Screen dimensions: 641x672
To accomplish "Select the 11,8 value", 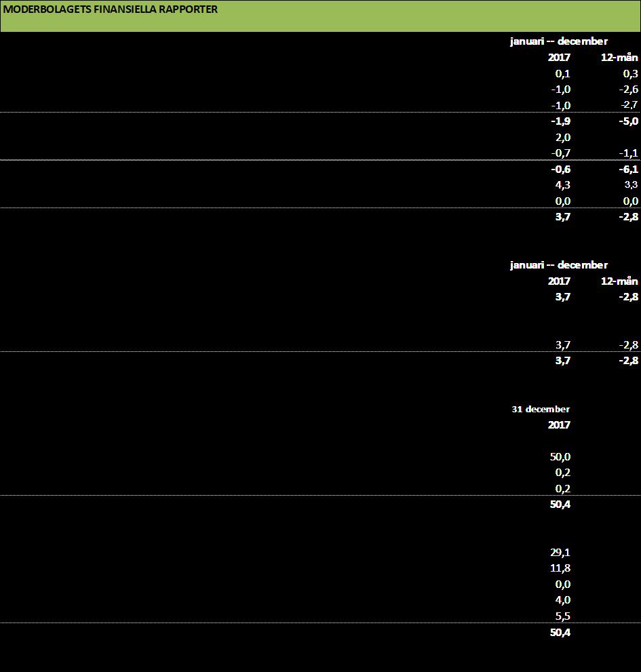I will [560, 568].
